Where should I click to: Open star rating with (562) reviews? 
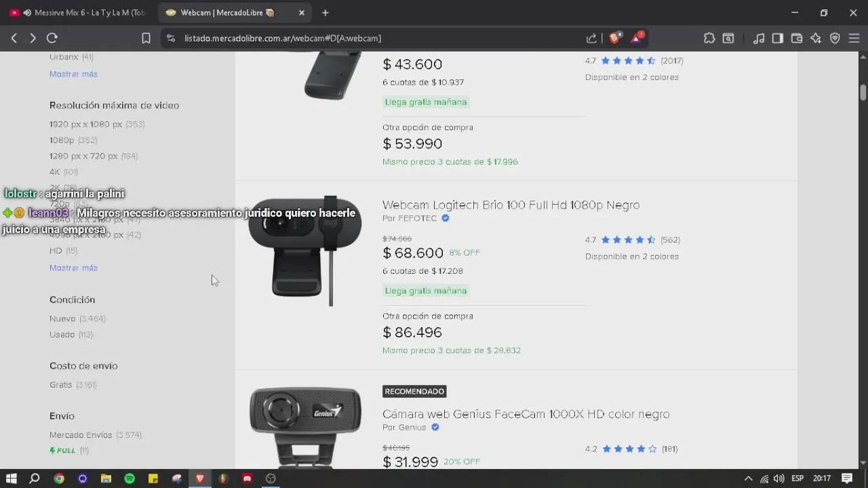633,240
